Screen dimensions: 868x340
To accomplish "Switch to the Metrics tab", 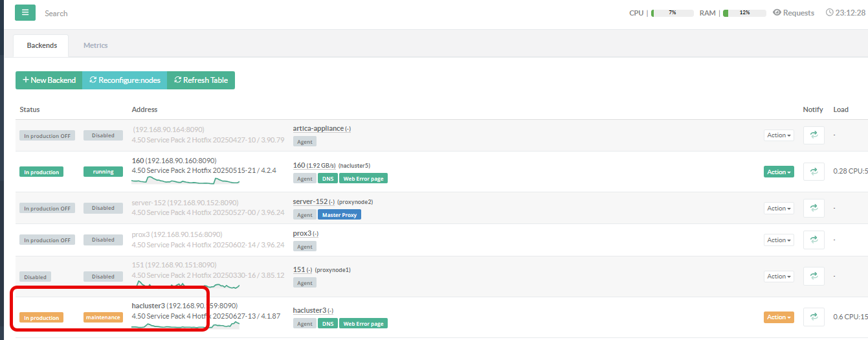I will click(x=95, y=45).
